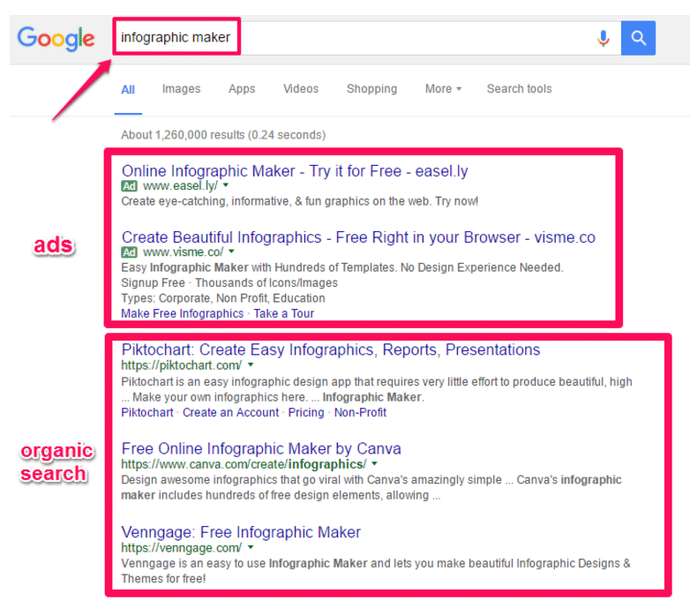Click the https://piktochart.com/ URL text
Screen dimensions: 690x616
181,365
